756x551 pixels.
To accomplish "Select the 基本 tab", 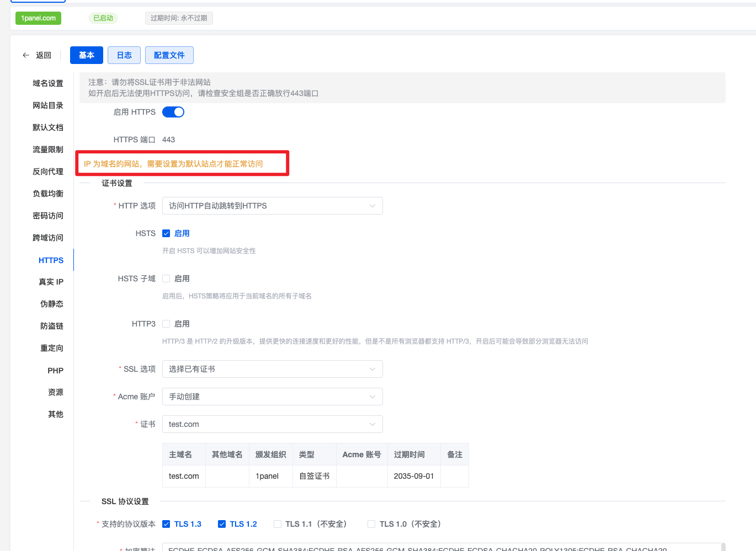I will point(87,55).
